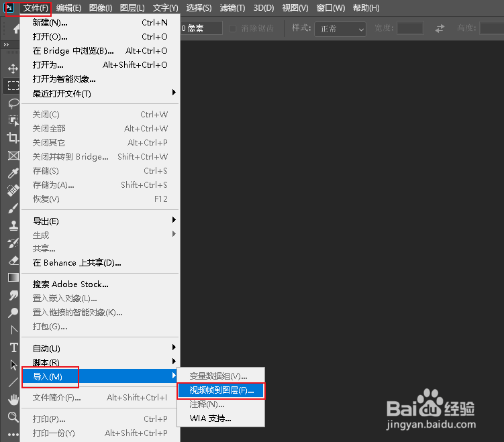Click the feather pixel value field
Image resolution: width=504 pixels, height=442 pixels.
201,28
